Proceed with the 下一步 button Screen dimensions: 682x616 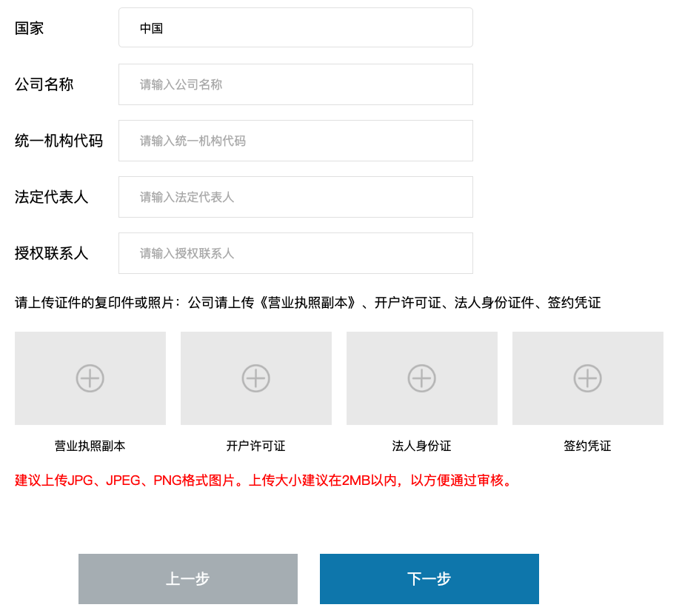429,579
